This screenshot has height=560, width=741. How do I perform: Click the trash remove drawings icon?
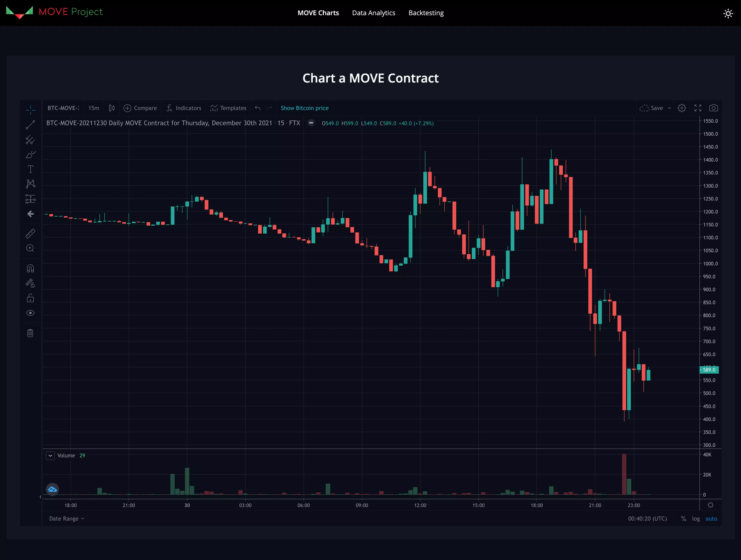[30, 333]
